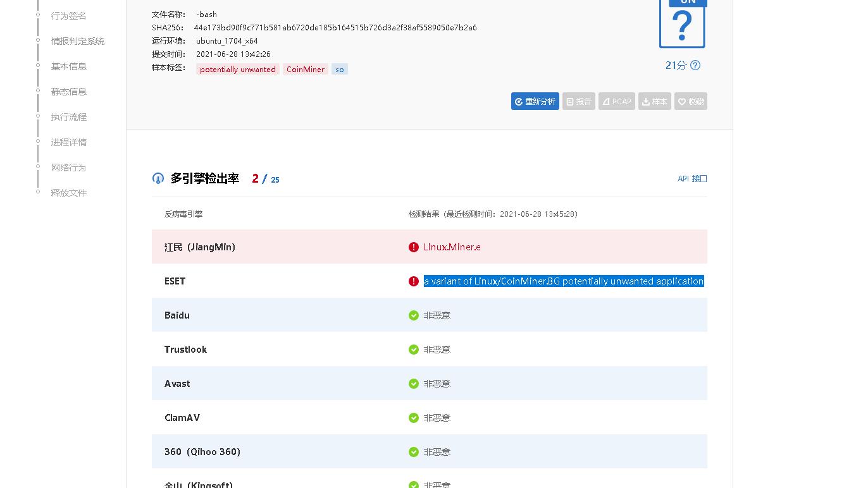Click the Baidu engine name

[177, 315]
